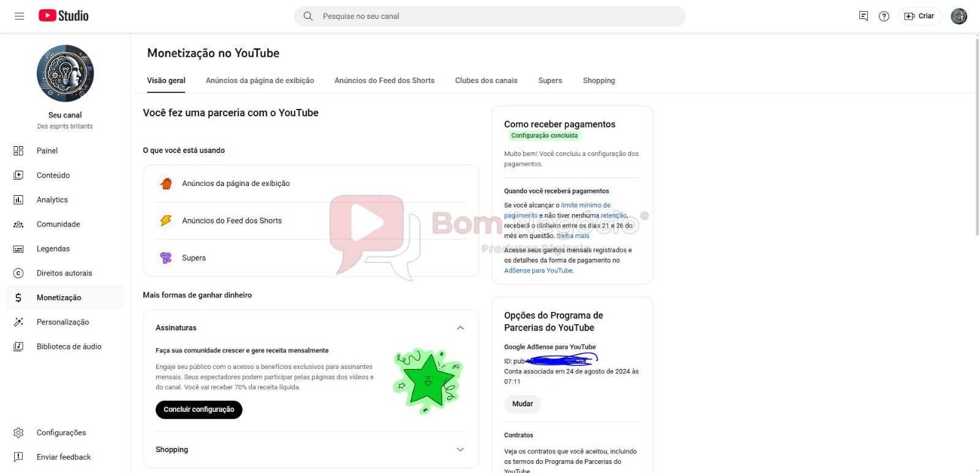
Task: Click the YouTube Studio logo
Action: click(64, 16)
